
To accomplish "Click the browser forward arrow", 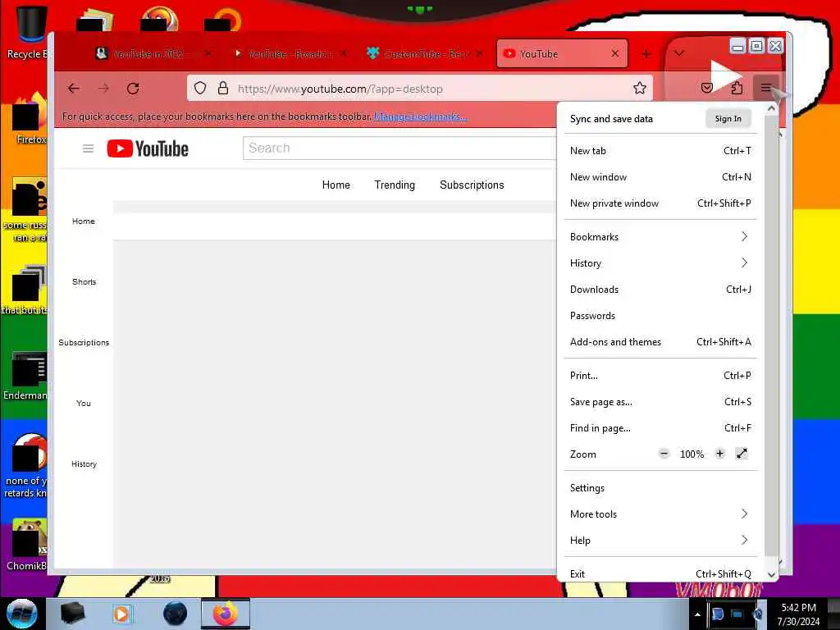I will [104, 89].
